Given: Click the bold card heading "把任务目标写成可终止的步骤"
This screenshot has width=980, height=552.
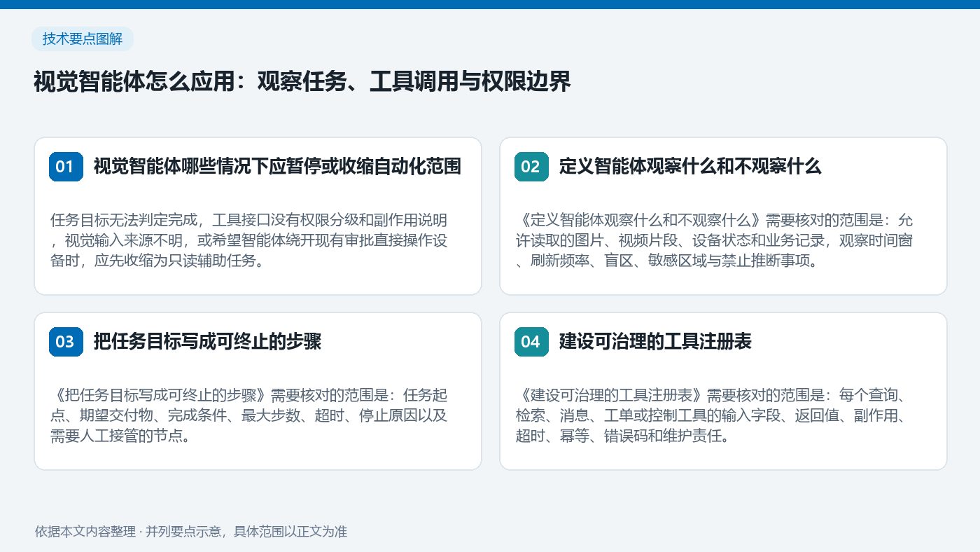Looking at the screenshot, I should click(x=207, y=342).
